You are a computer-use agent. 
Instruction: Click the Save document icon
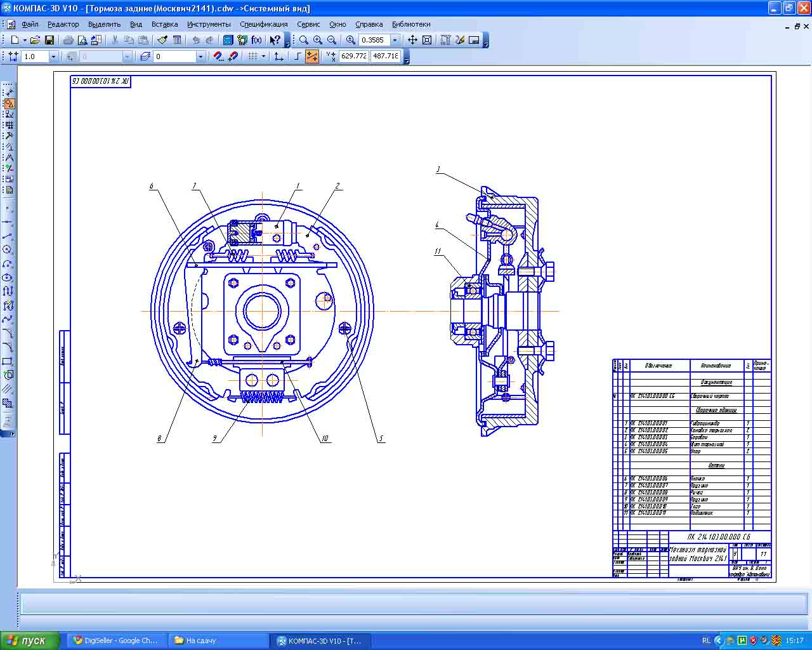[49, 40]
